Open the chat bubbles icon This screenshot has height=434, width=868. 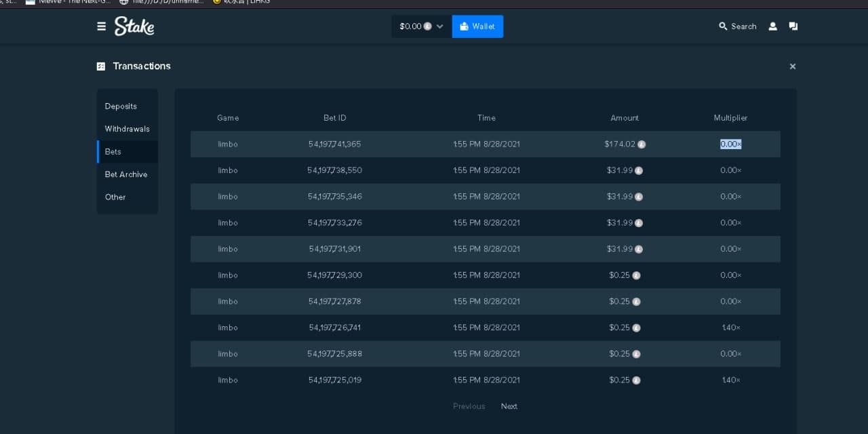point(793,26)
